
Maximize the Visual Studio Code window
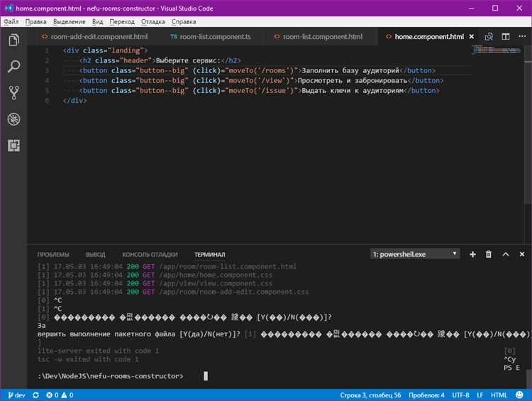[495, 8]
